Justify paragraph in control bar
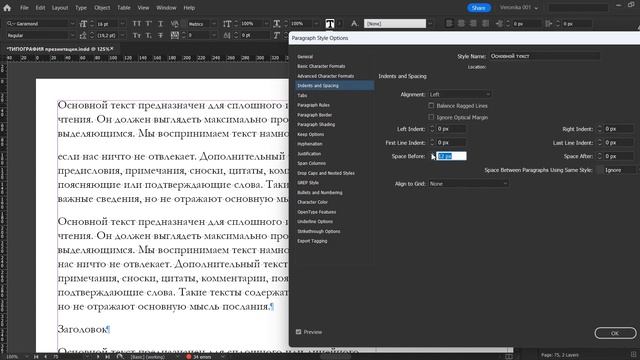The height and width of the screenshot is (360, 640). tap(485, 24)
